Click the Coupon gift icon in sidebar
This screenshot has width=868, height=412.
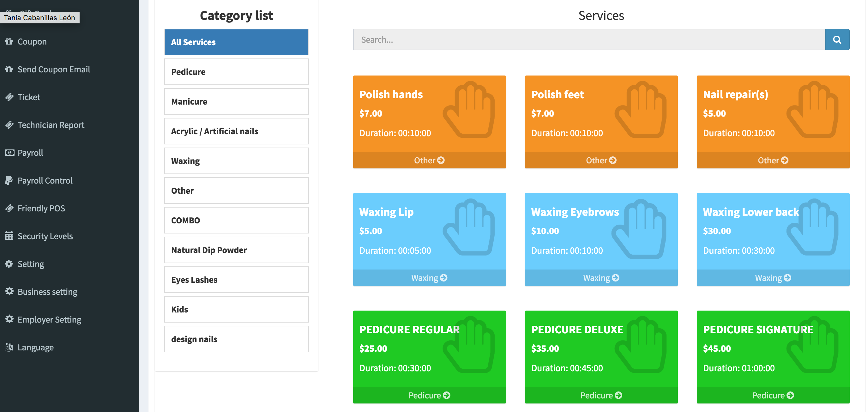point(9,41)
